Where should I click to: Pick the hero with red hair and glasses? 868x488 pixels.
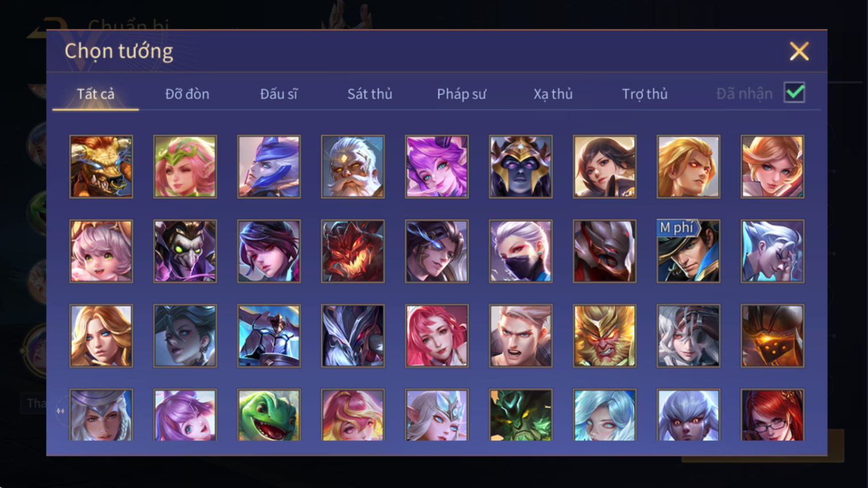coord(772,415)
